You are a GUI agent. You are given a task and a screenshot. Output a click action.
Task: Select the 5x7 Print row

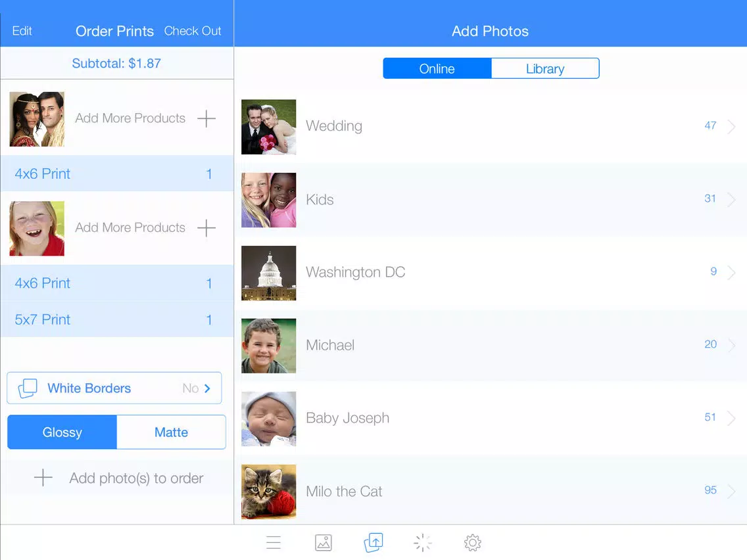[x=117, y=319]
